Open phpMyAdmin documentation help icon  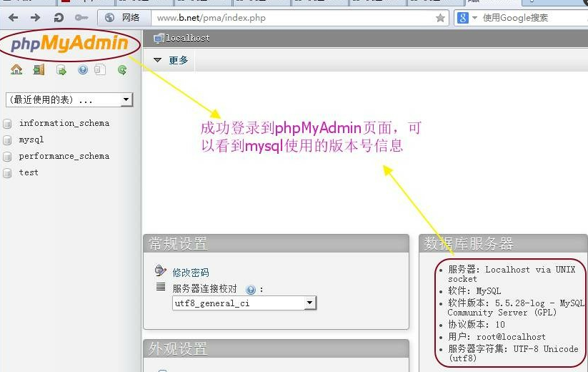pos(83,70)
